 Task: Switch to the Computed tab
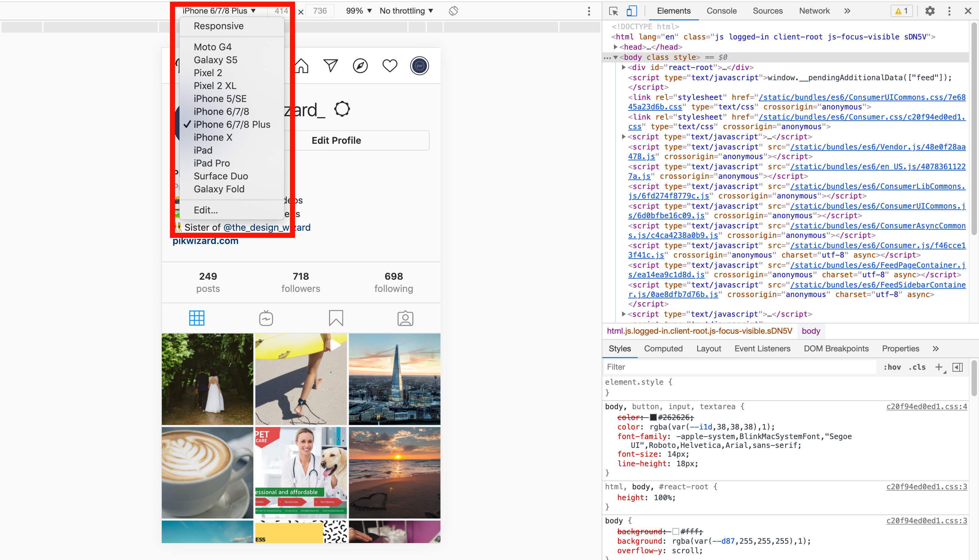click(x=663, y=348)
